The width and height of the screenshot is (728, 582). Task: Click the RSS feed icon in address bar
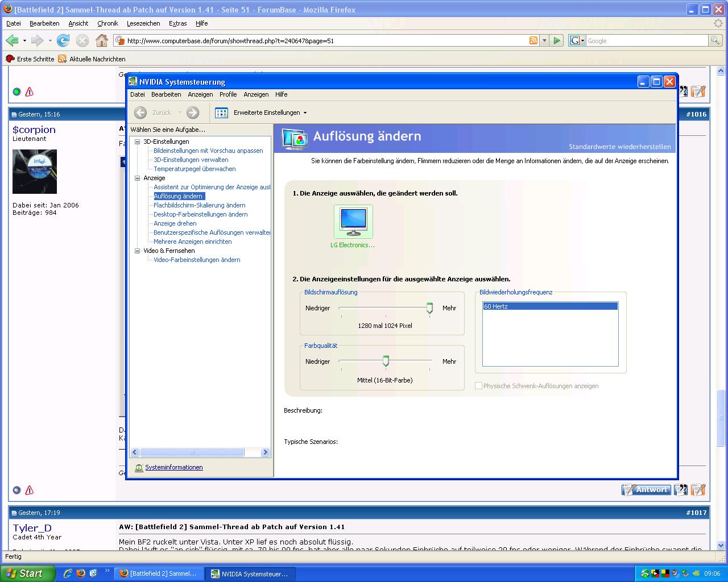click(533, 40)
